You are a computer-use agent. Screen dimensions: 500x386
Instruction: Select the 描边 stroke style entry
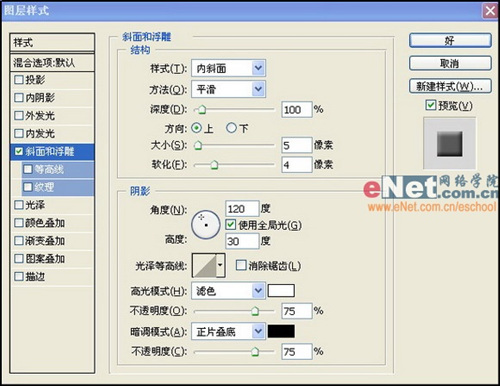pos(52,277)
